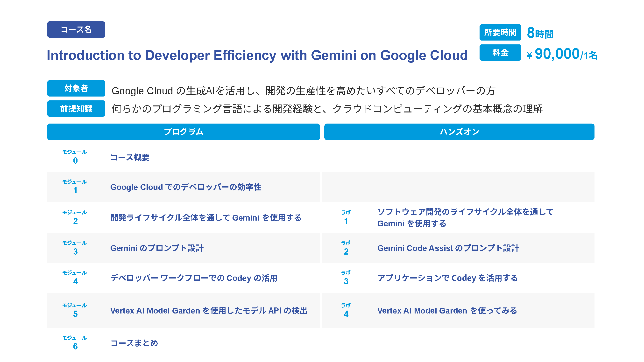The height and width of the screenshot is (362, 644).
Task: Open Vertex AI Model Garden を使ってみる lab
Action: pos(447,311)
